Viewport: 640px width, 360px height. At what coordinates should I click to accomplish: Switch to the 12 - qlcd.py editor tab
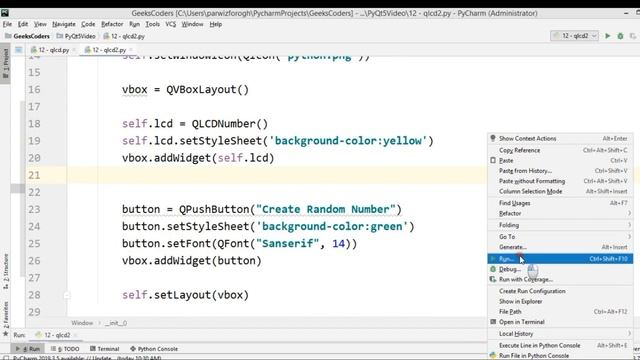tap(53, 50)
